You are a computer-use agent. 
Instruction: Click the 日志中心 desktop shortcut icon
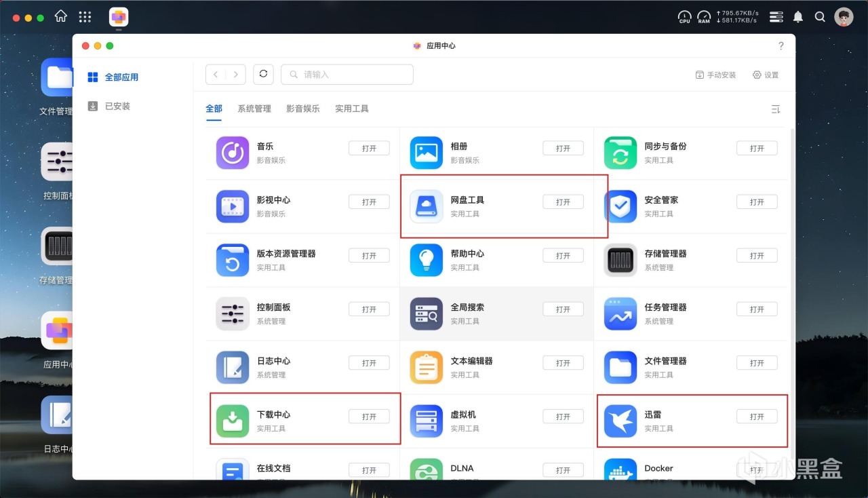57,415
